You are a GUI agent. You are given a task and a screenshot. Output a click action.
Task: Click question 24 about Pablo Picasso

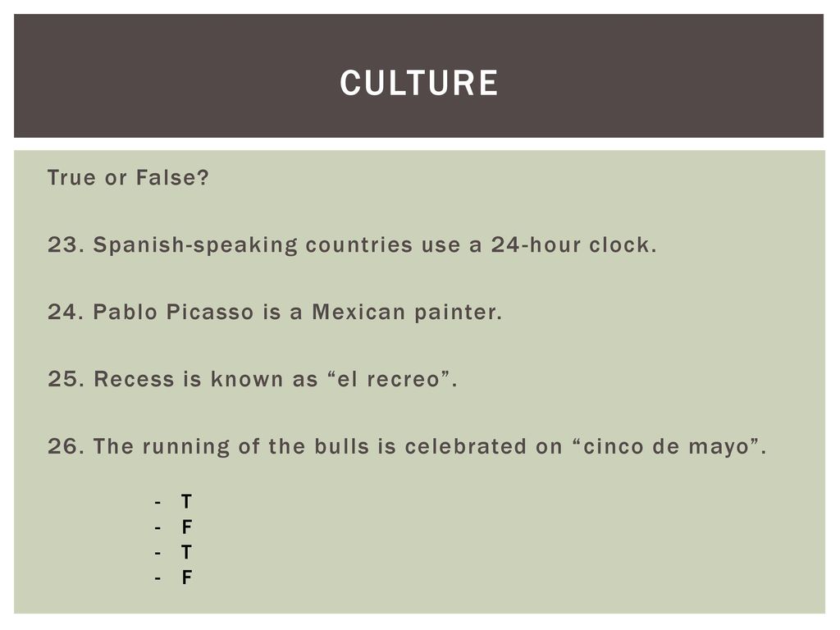click(x=275, y=312)
